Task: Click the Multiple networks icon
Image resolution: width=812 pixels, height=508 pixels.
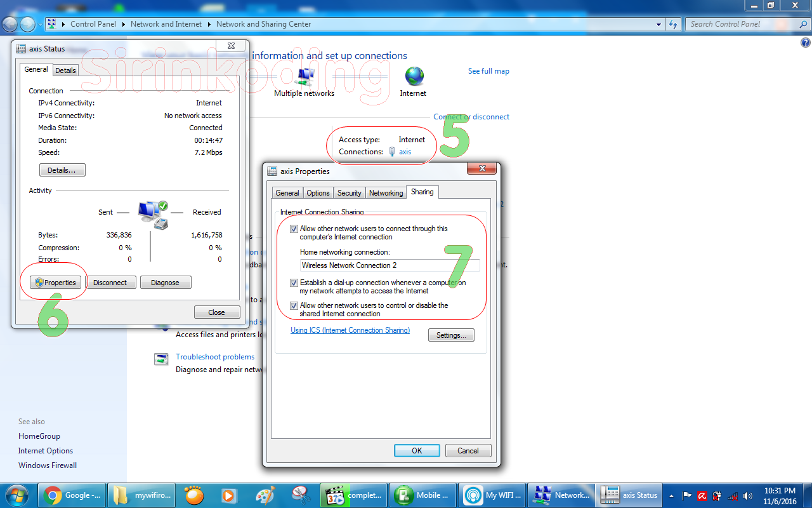Action: click(x=305, y=77)
